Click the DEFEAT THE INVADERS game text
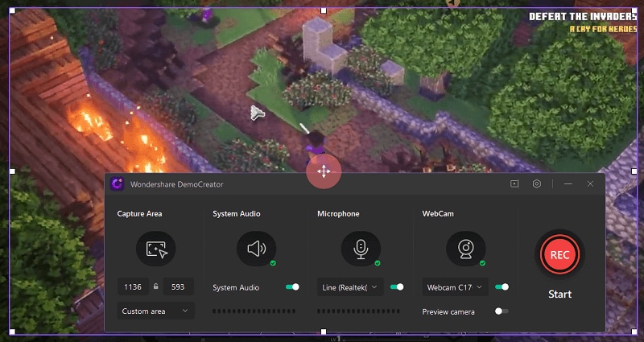Image resolution: width=644 pixels, height=342 pixels. 583,17
